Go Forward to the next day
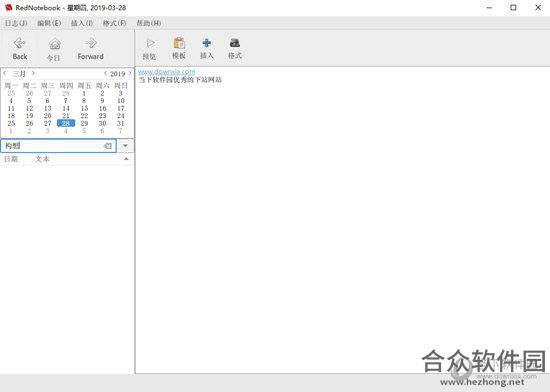The width and height of the screenshot is (550, 392). (x=90, y=49)
